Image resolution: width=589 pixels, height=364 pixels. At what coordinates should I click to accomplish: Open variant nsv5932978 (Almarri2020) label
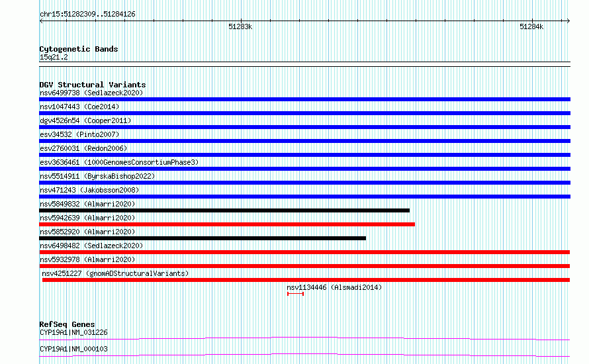click(87, 259)
